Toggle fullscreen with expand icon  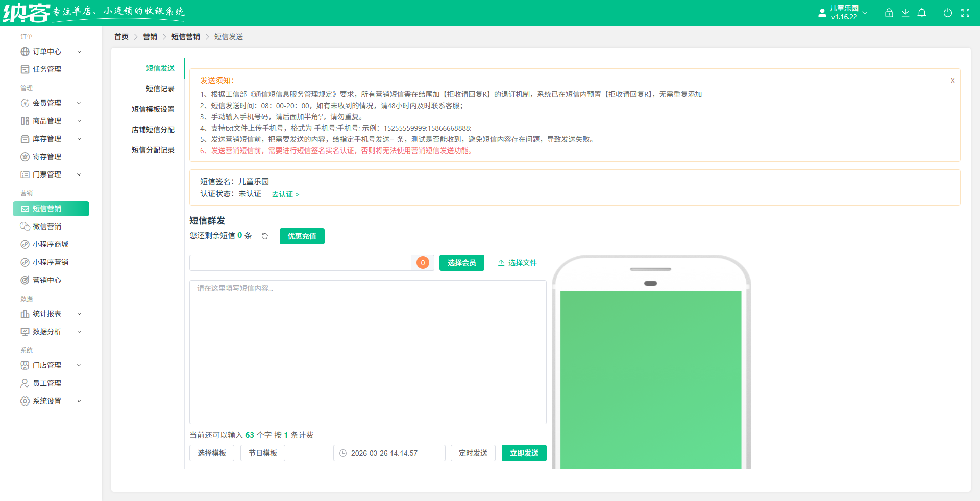[965, 13]
